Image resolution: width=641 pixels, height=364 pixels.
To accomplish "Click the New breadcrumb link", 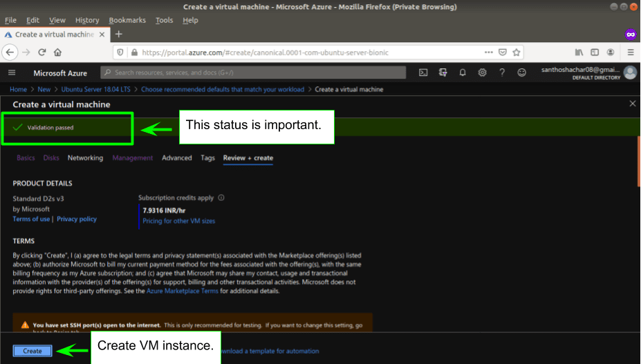I will pos(44,90).
